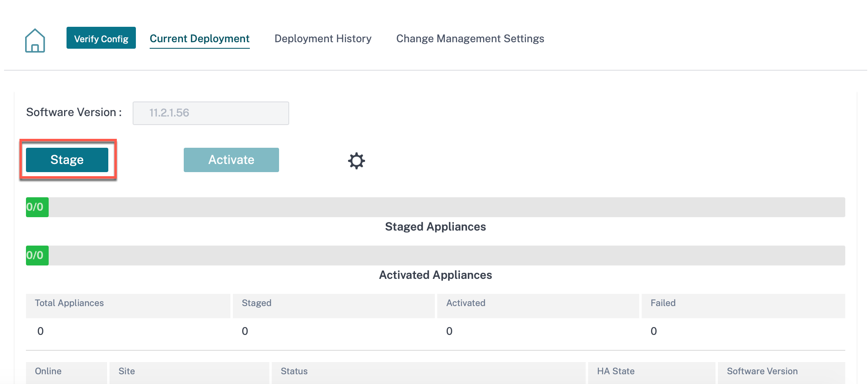Screen dimensions: 868x384
Task: Open the home icon
Action: 35,40
